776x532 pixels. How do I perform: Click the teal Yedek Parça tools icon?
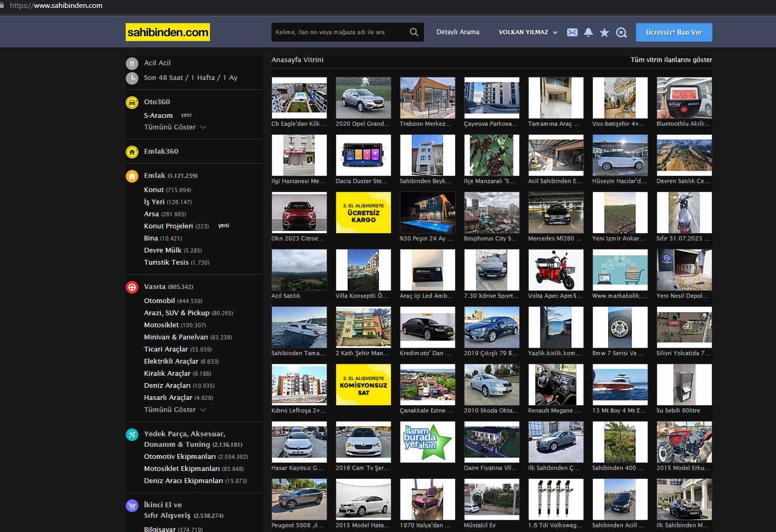coord(132,435)
